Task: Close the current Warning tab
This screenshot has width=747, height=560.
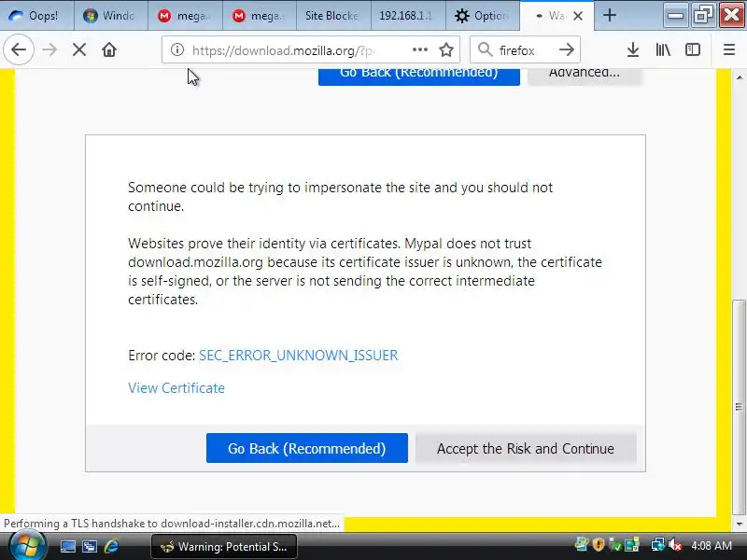Action: point(578,16)
